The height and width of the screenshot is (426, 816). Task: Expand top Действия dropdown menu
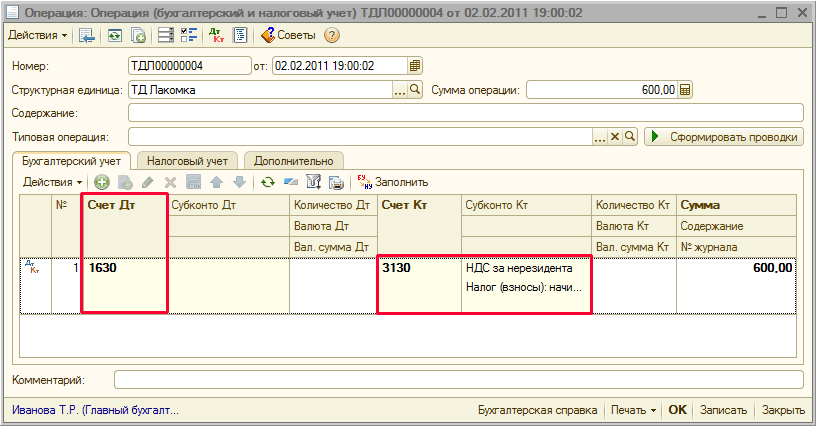38,35
